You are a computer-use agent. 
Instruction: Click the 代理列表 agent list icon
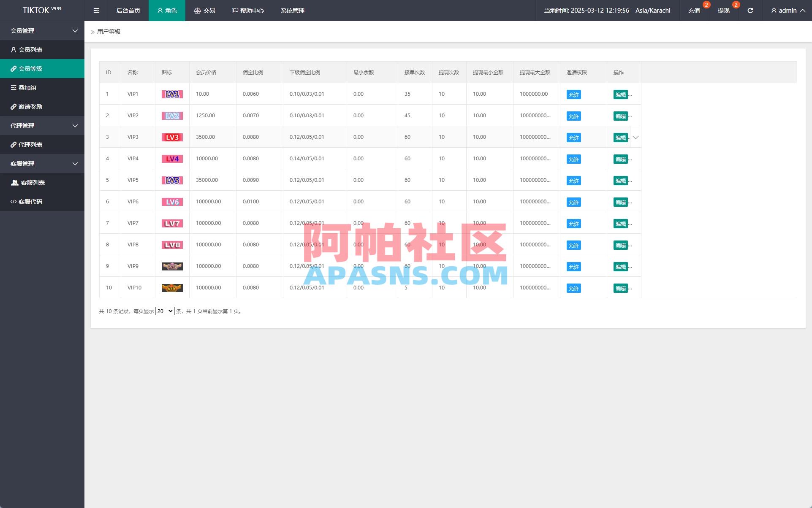click(13, 144)
